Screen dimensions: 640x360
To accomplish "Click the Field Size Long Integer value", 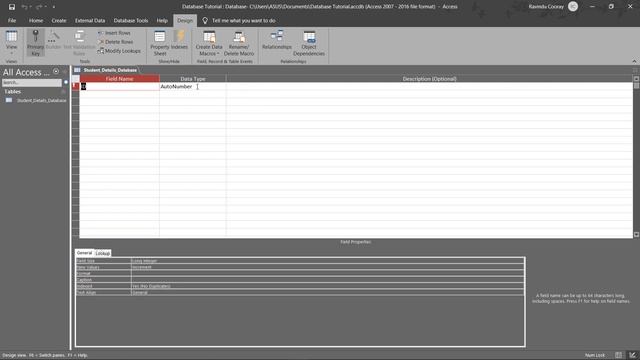I will (x=327, y=261).
